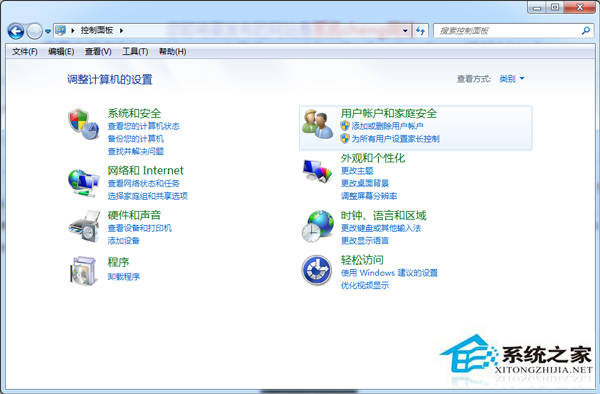Open the Ease of Access icon
The height and width of the screenshot is (394, 600).
pyautogui.click(x=316, y=270)
